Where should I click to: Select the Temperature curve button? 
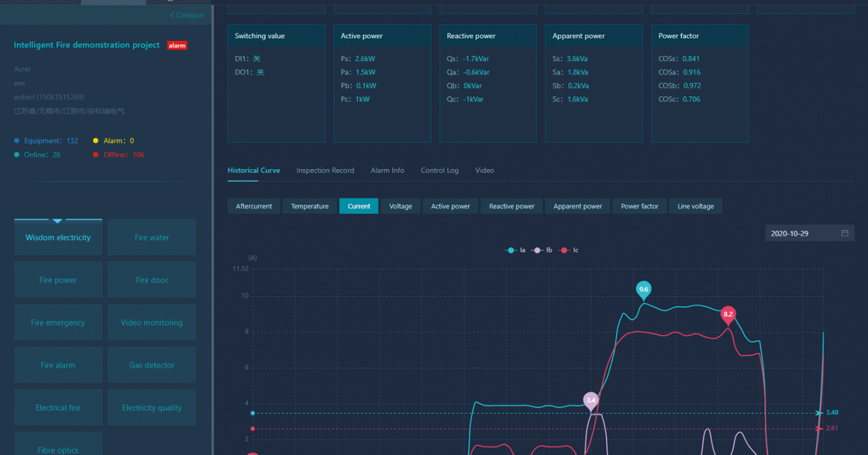pyautogui.click(x=309, y=206)
